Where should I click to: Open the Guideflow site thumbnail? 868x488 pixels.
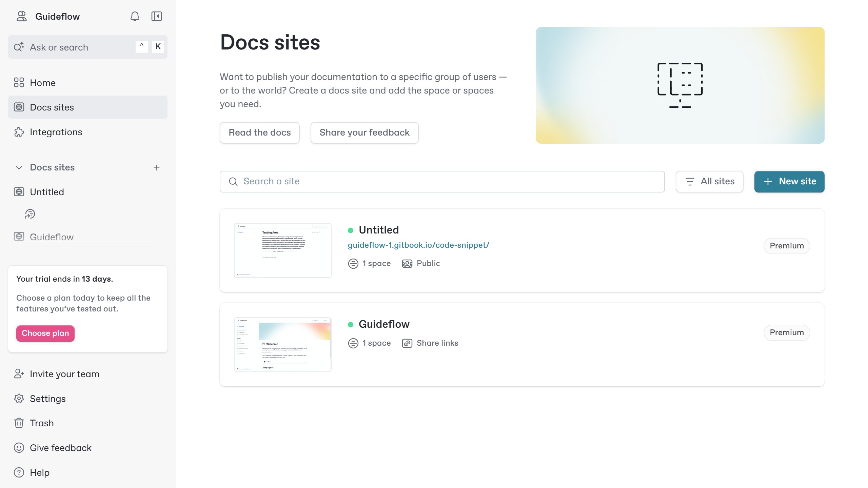(x=282, y=344)
